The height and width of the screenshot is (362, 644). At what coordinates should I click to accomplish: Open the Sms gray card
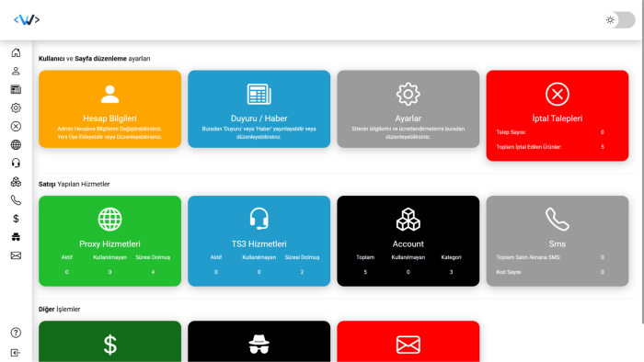tap(558, 241)
